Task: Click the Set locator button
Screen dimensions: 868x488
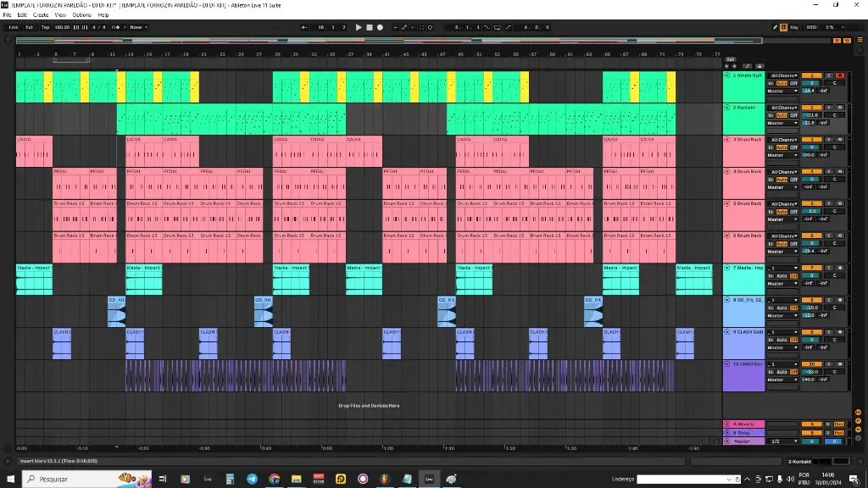Action: (730, 59)
